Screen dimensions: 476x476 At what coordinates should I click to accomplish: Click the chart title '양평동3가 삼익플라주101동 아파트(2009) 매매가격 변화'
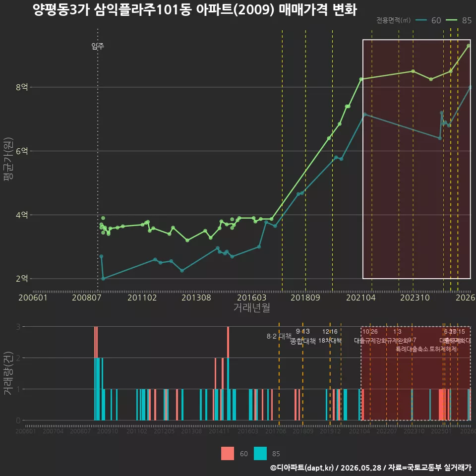point(195,10)
